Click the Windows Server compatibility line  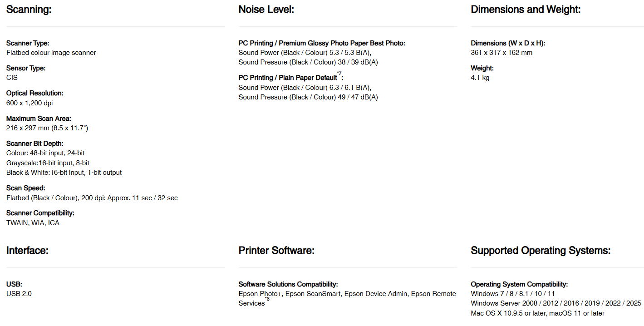[x=556, y=303]
